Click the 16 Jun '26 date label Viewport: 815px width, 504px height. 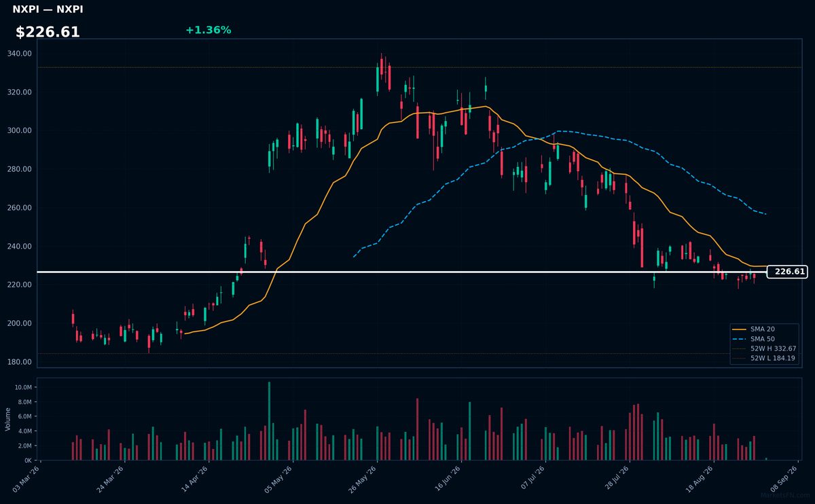[x=448, y=479]
